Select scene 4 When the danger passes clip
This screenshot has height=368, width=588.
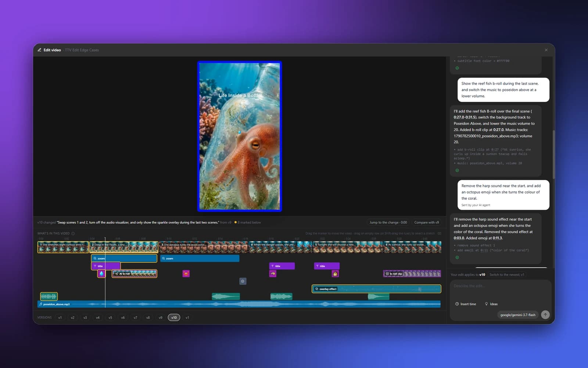pyautogui.click(x=280, y=247)
